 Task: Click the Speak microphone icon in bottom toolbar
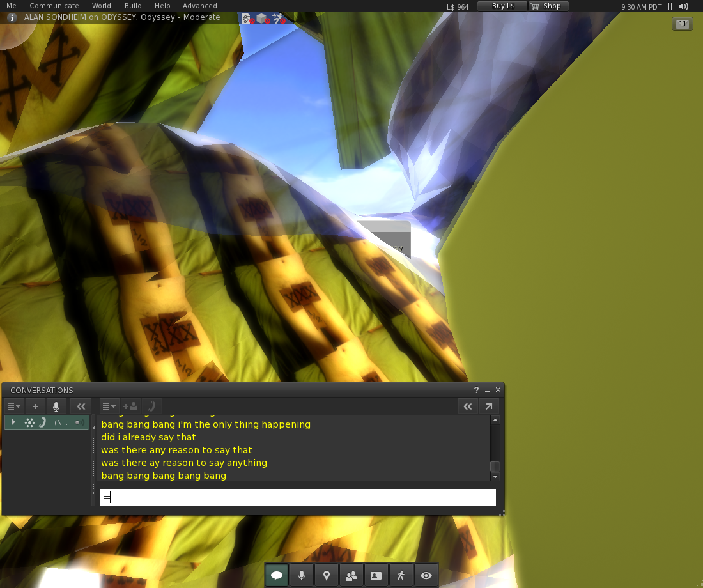(x=302, y=575)
